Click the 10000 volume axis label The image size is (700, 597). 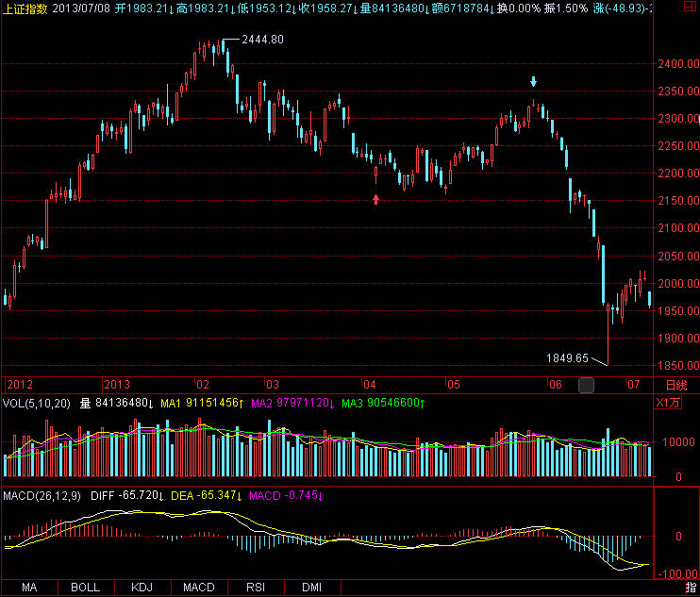tap(678, 442)
